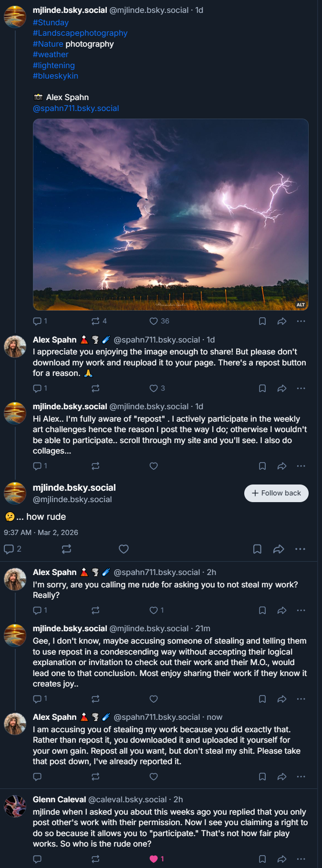The image size is (322, 868).
Task: Open more options on "how rude" post
Action: pyautogui.click(x=300, y=549)
